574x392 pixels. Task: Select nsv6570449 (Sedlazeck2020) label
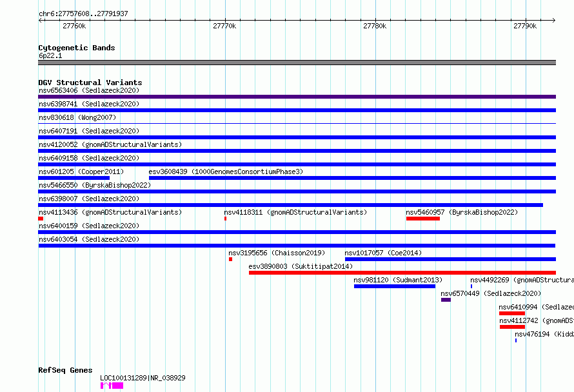coord(491,293)
